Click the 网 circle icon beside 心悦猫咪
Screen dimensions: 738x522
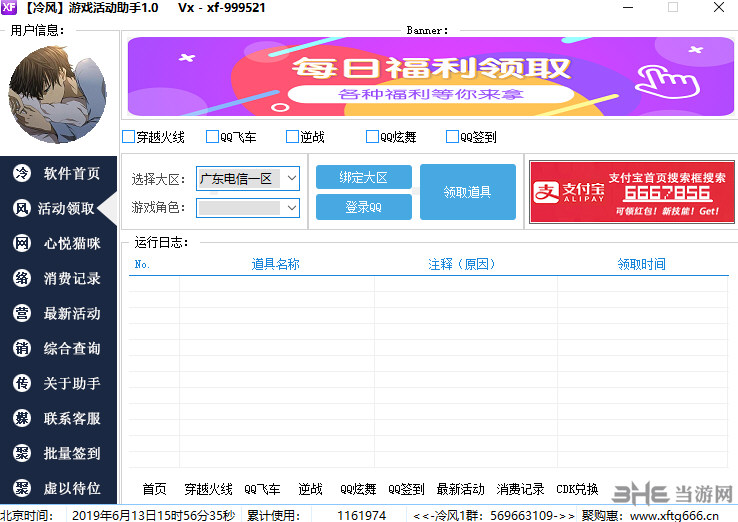(x=22, y=243)
